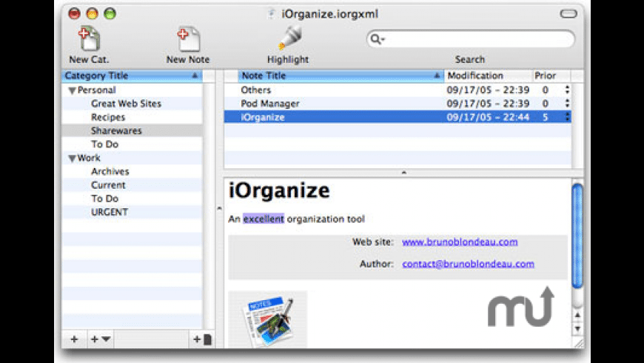
Task: Click iOrganize modification date 22:44
Action: click(x=488, y=117)
